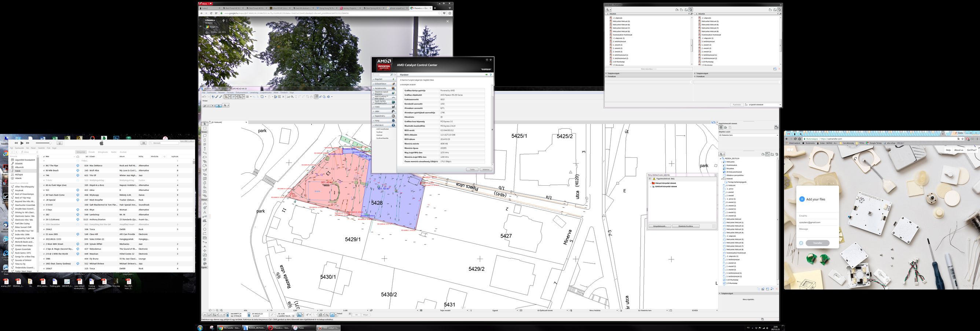The image size is (980, 331).
Task: Select the song row Mac DeMarco
Action: click(115, 166)
